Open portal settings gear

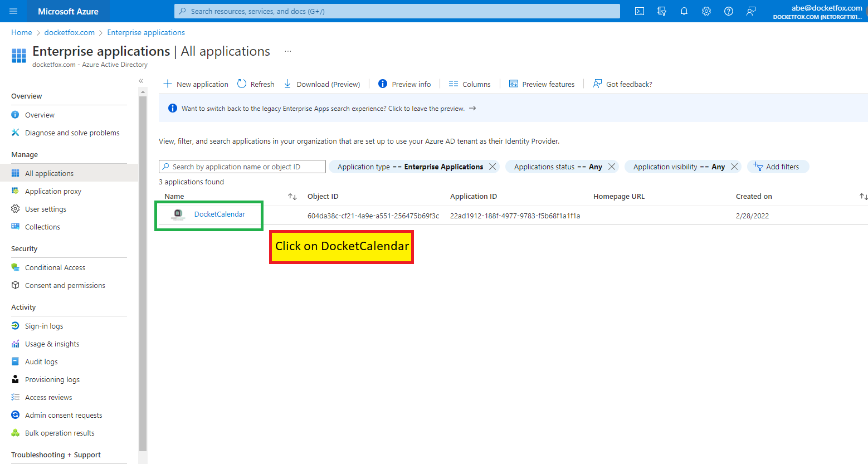706,11
